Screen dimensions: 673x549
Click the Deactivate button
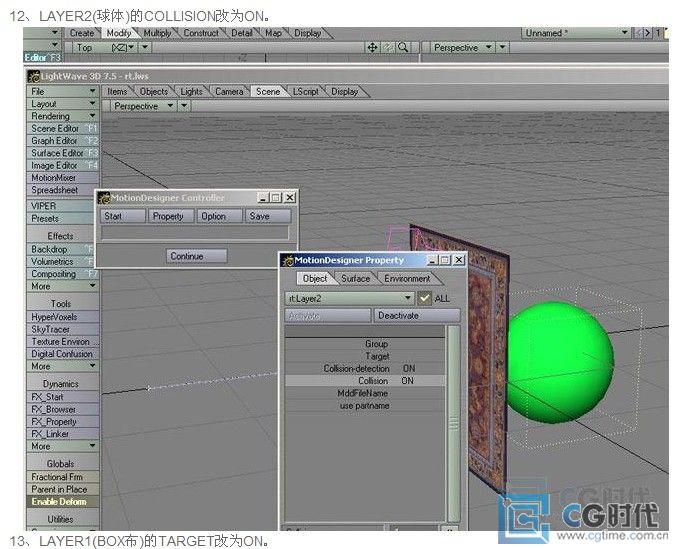coord(417,315)
